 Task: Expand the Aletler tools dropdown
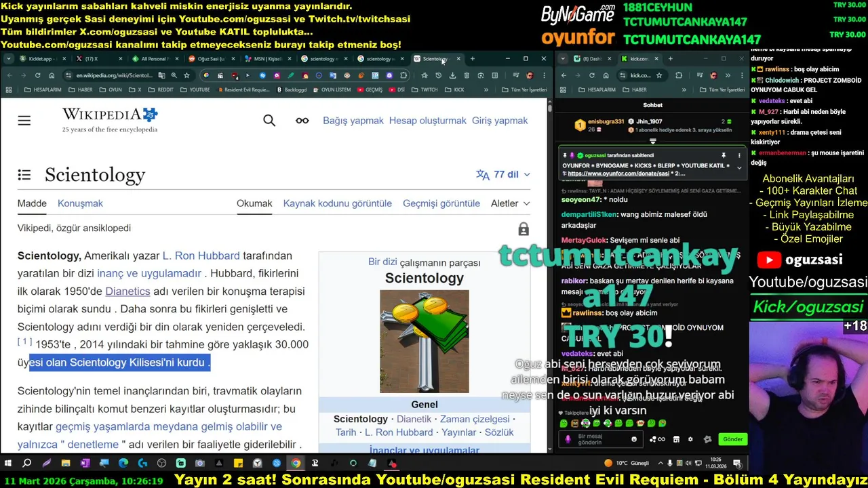[x=511, y=203]
